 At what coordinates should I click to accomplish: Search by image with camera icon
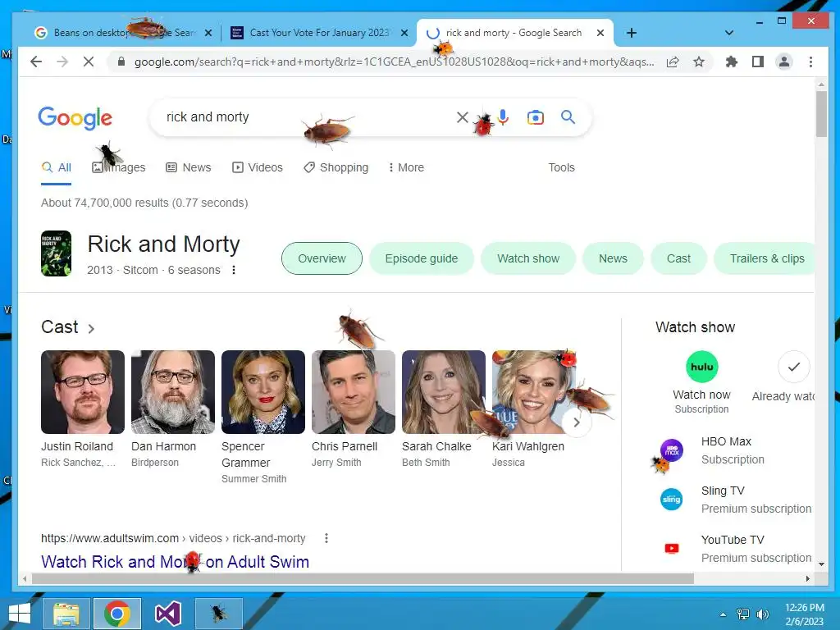coord(535,116)
